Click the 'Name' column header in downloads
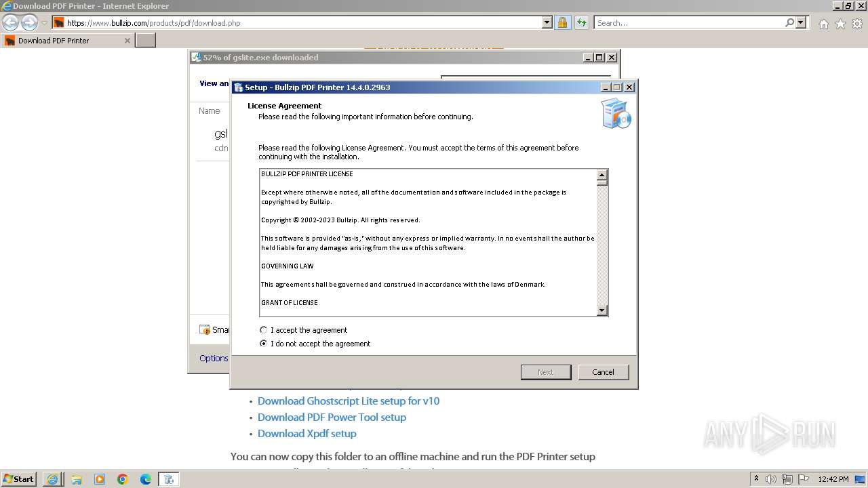 tap(210, 110)
